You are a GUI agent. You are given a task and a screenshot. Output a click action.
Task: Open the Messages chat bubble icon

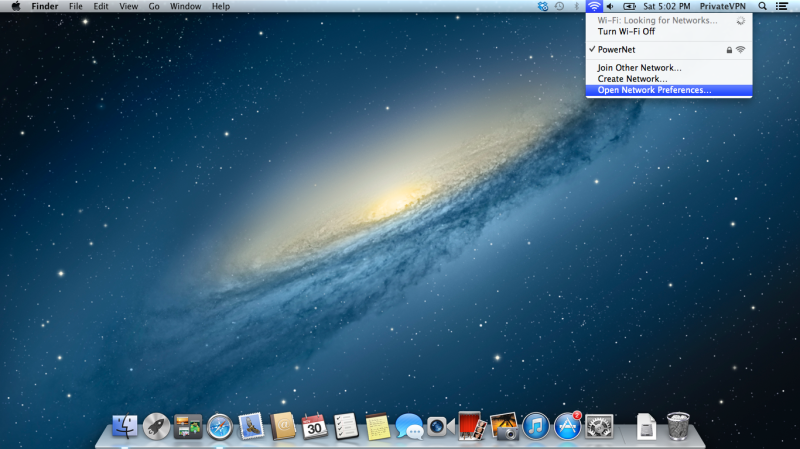click(x=409, y=427)
